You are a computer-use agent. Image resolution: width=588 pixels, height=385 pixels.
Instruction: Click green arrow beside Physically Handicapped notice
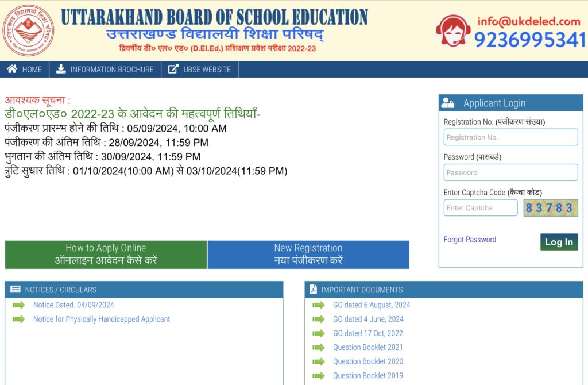(18, 319)
